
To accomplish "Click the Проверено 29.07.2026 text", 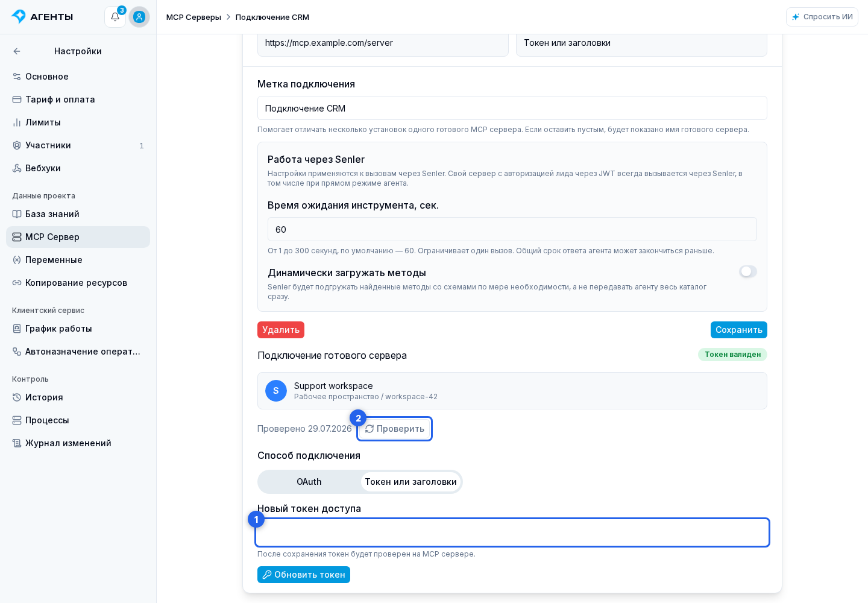I will [x=304, y=429].
